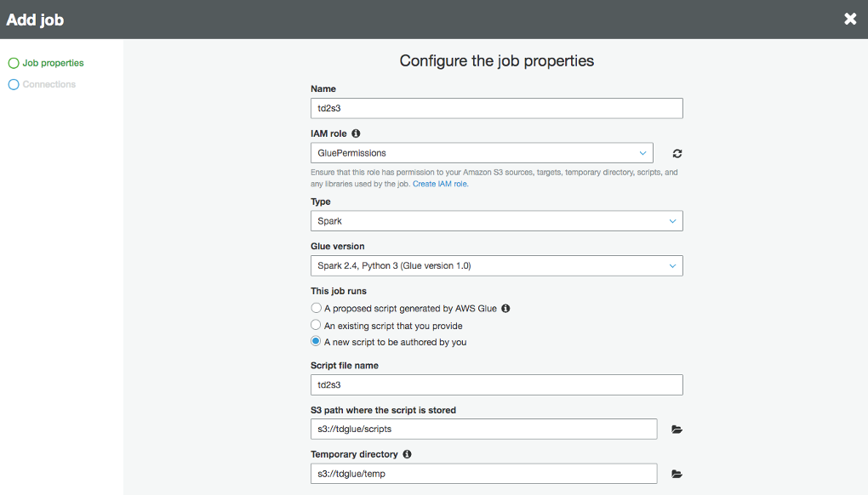Go to Job properties step
Image resolution: width=868 pixels, height=495 pixels.
point(53,63)
